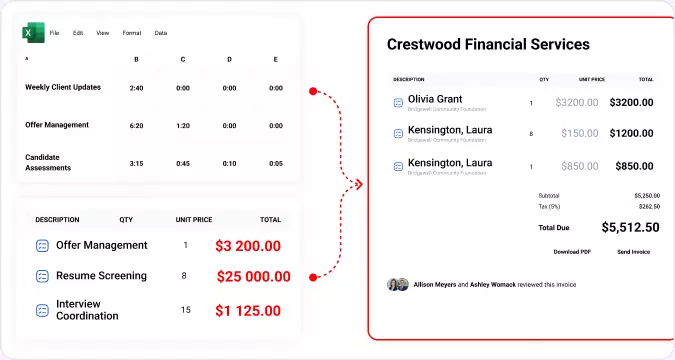Click the Excel application icon
The height and width of the screenshot is (360, 675).
coord(34,33)
